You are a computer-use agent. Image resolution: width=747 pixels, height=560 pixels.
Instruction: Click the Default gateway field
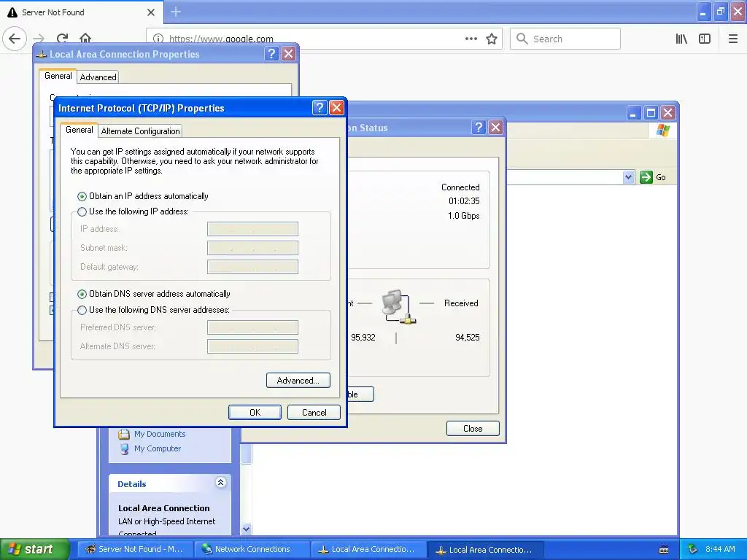[x=252, y=267]
